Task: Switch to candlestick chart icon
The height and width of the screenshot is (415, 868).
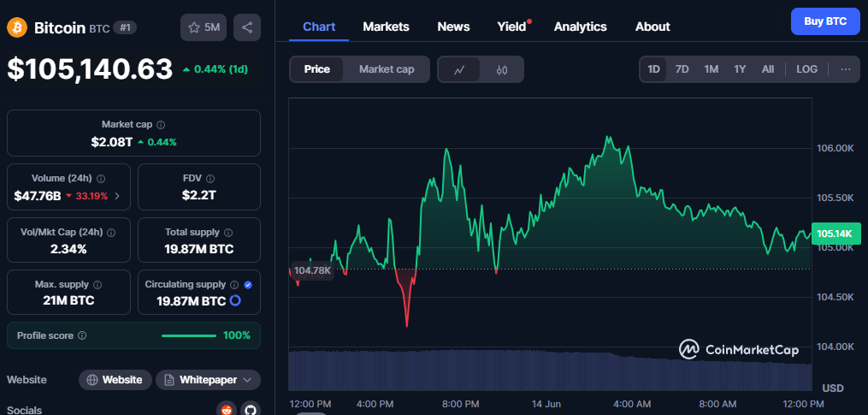Action: [501, 69]
